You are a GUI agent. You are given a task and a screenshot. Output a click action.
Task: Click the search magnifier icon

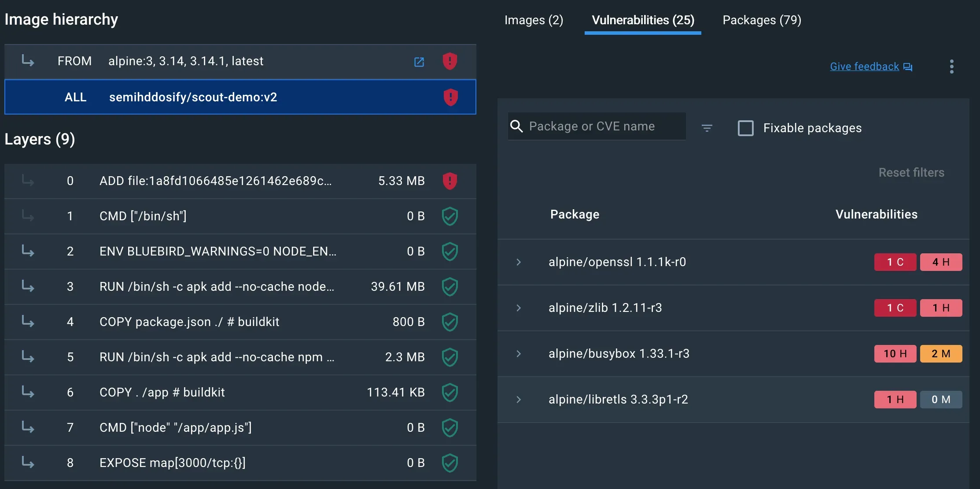coord(516,126)
